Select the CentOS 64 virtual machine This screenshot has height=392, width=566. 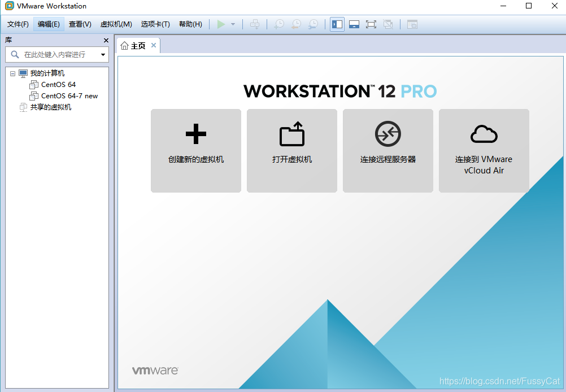[x=59, y=85]
